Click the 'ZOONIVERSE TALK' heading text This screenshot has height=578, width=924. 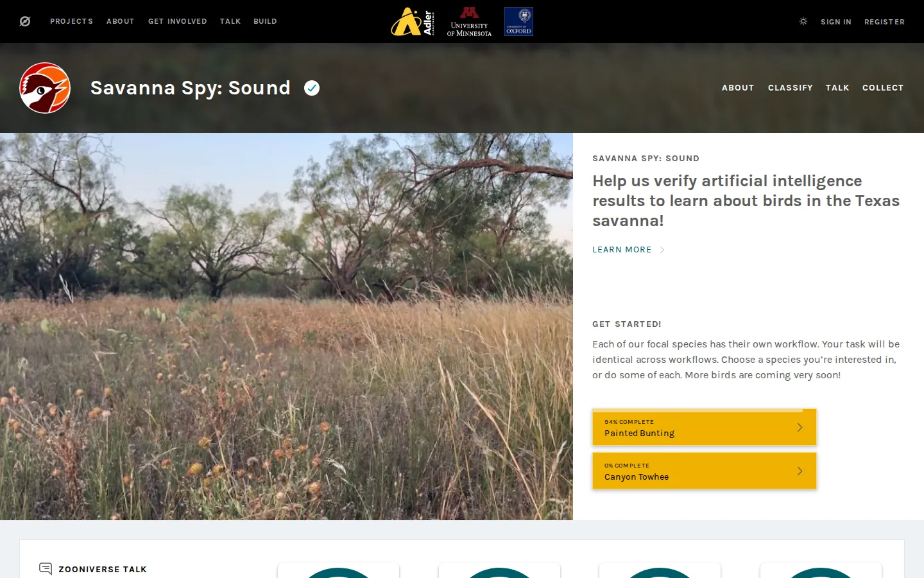[103, 569]
